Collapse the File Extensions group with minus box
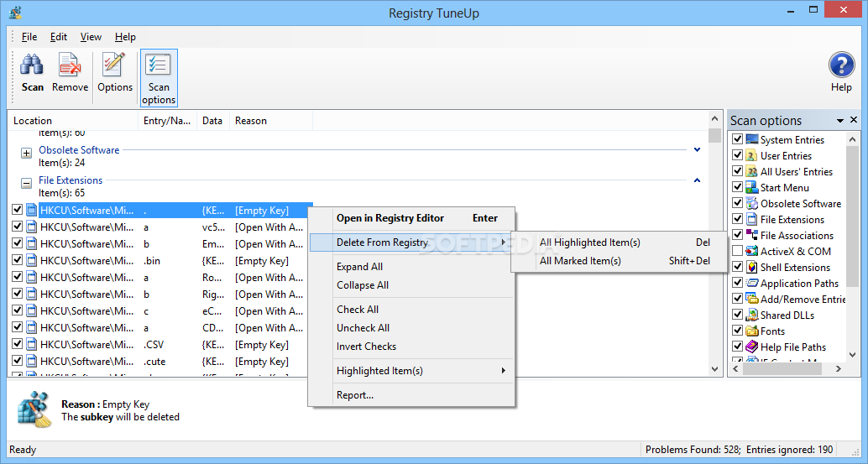 (26, 183)
